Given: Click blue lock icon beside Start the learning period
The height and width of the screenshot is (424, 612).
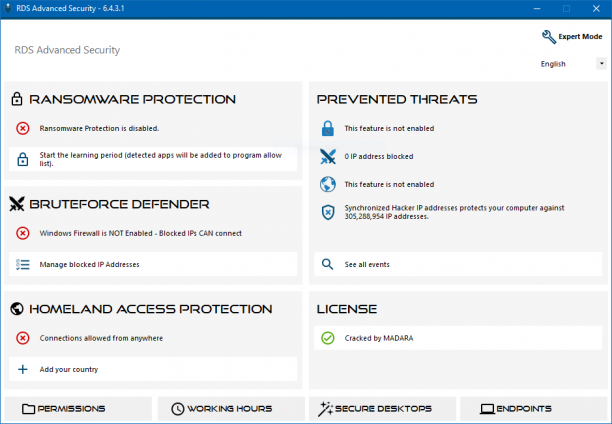Looking at the screenshot, I should tap(23, 159).
